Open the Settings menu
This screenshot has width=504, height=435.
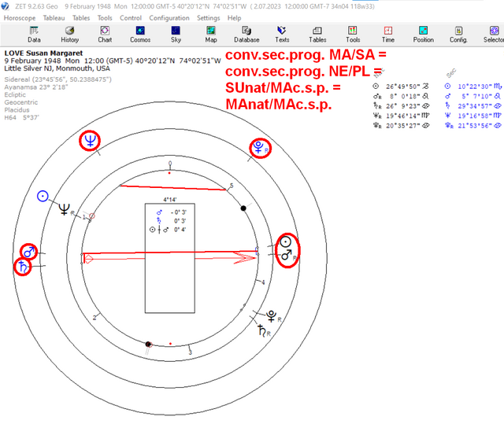pyautogui.click(x=208, y=18)
